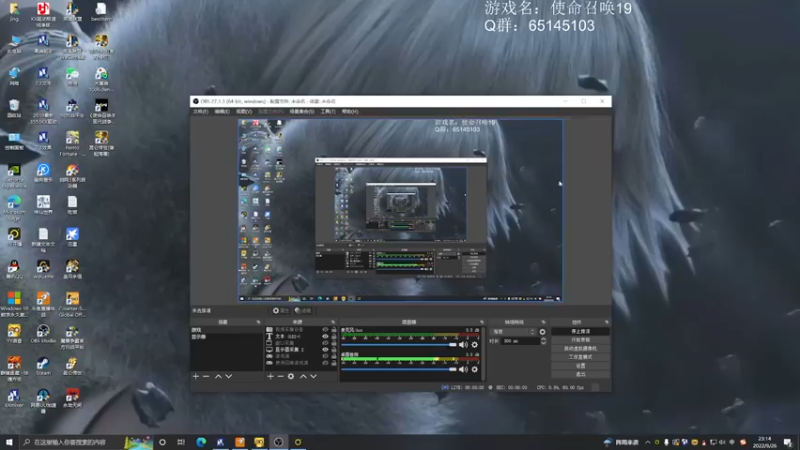This screenshot has height=450, width=800.
Task: Toggle visibility of the game source
Action: click(x=326, y=356)
